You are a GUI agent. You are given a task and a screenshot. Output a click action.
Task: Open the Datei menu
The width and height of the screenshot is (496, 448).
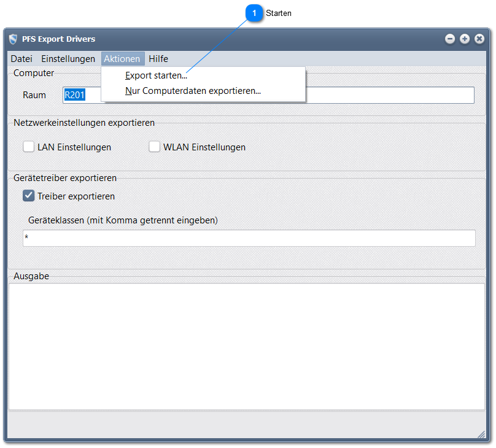(x=21, y=59)
